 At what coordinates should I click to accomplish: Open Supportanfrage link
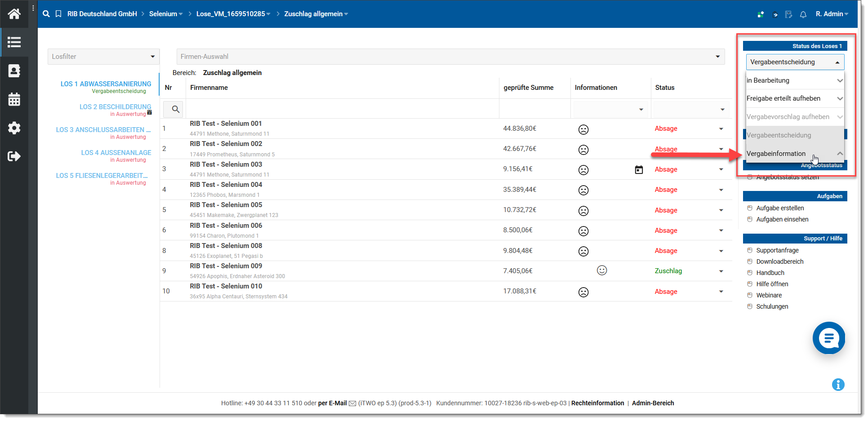777,250
